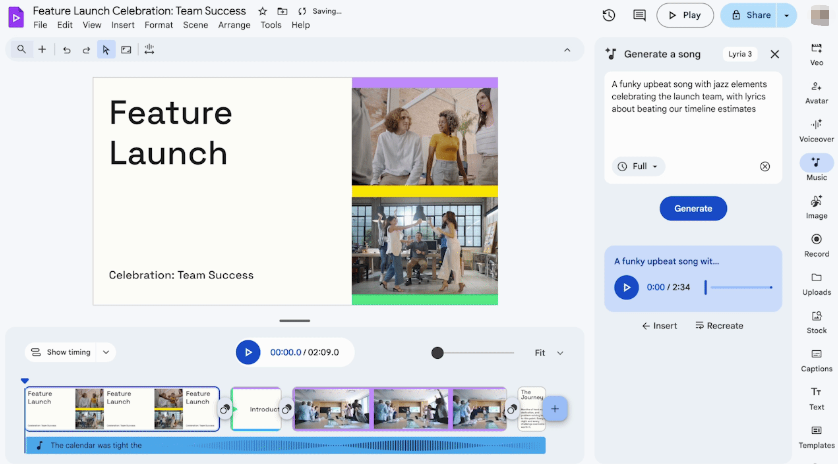
Task: Open the Scene menu
Action: pyautogui.click(x=195, y=25)
